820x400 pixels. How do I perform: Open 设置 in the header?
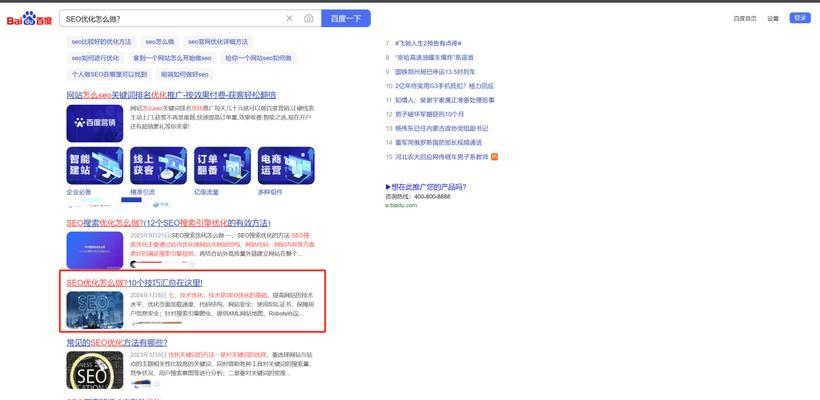773,18
